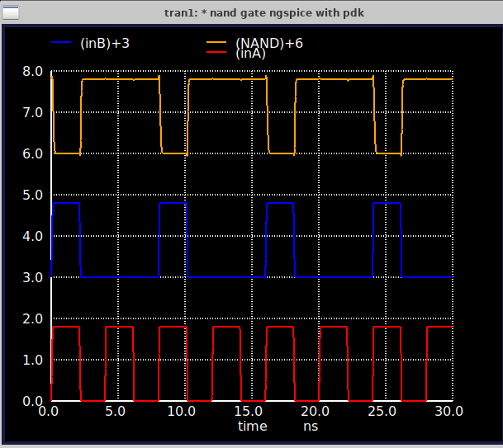Click the 30.0 x-axis tick label

(x=450, y=411)
